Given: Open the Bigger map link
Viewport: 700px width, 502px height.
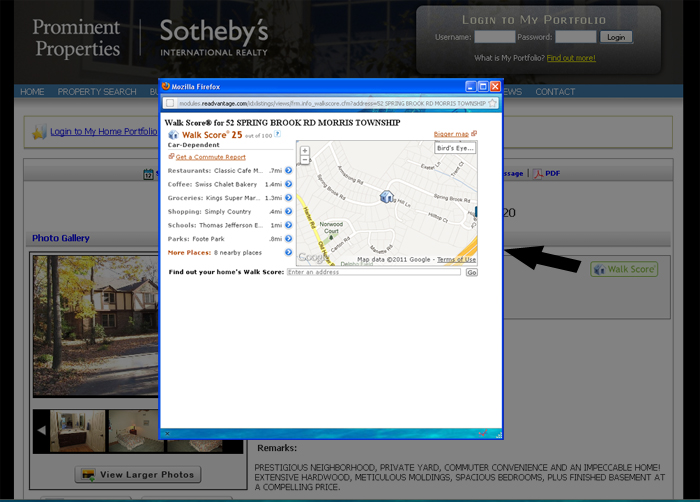Looking at the screenshot, I should coord(452,133).
